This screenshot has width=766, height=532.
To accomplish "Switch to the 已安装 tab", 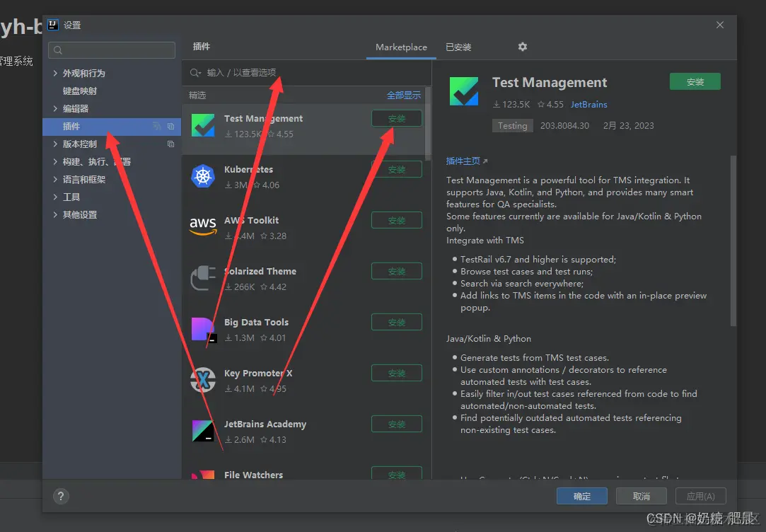I will [x=458, y=47].
